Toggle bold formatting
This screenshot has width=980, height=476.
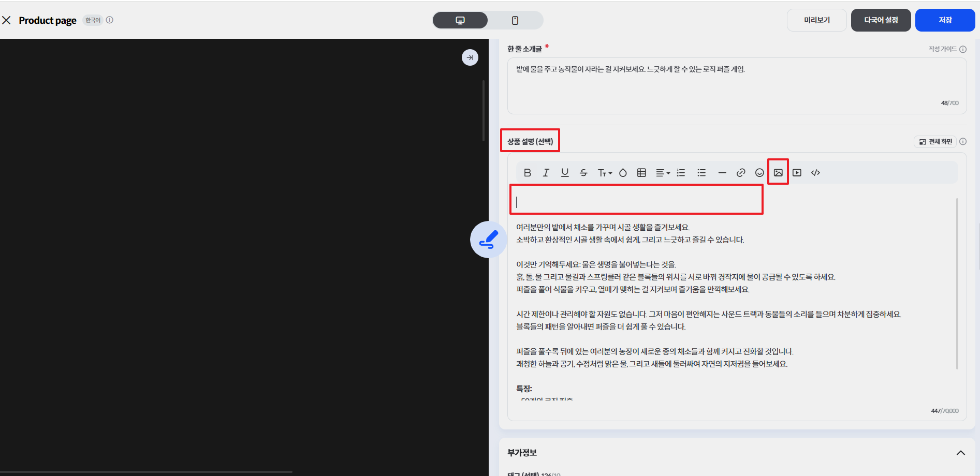click(x=528, y=173)
